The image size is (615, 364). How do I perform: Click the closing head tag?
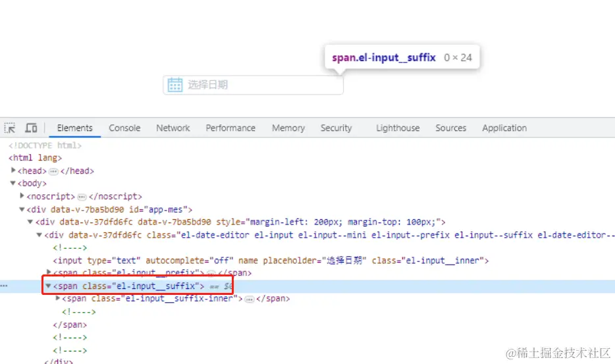pos(77,171)
